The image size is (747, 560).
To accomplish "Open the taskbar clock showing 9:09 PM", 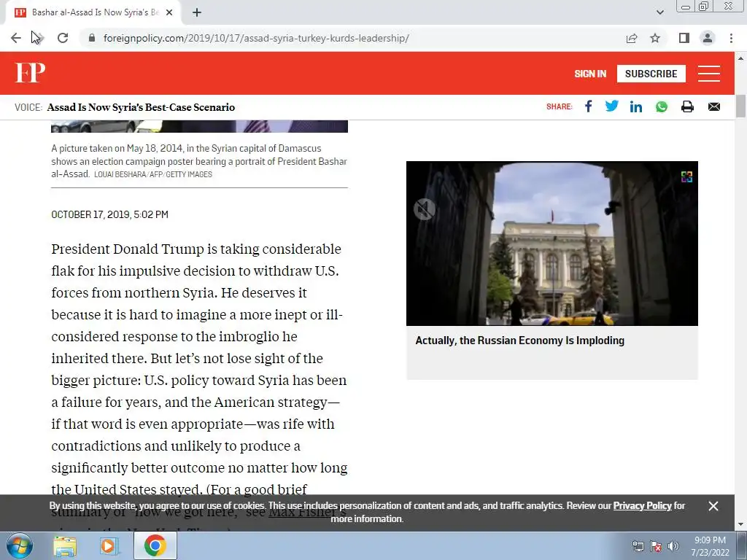I will 710,546.
